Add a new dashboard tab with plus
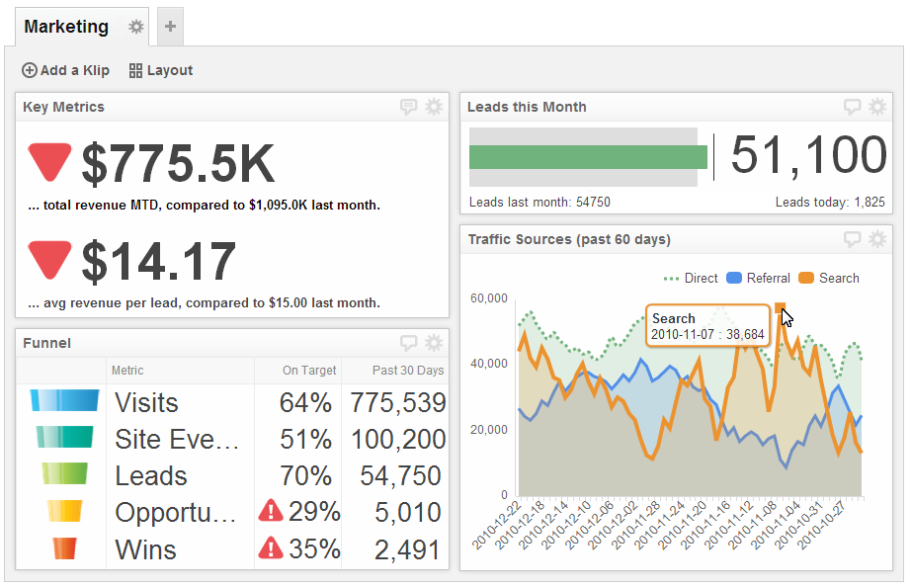The height and width of the screenshot is (588, 911). tap(170, 27)
